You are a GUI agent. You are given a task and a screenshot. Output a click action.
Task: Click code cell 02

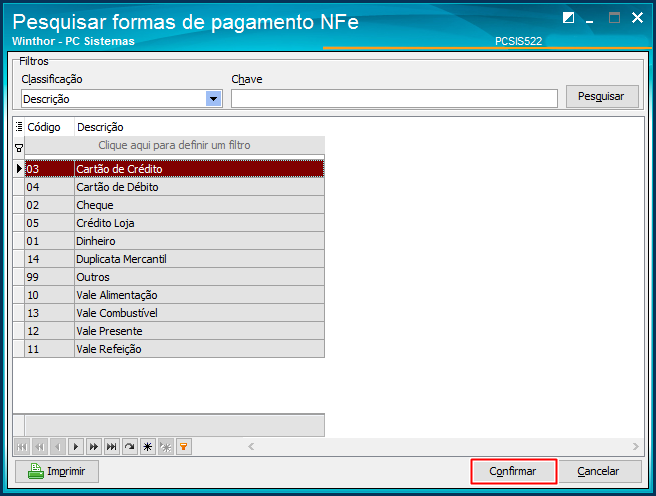(49, 205)
